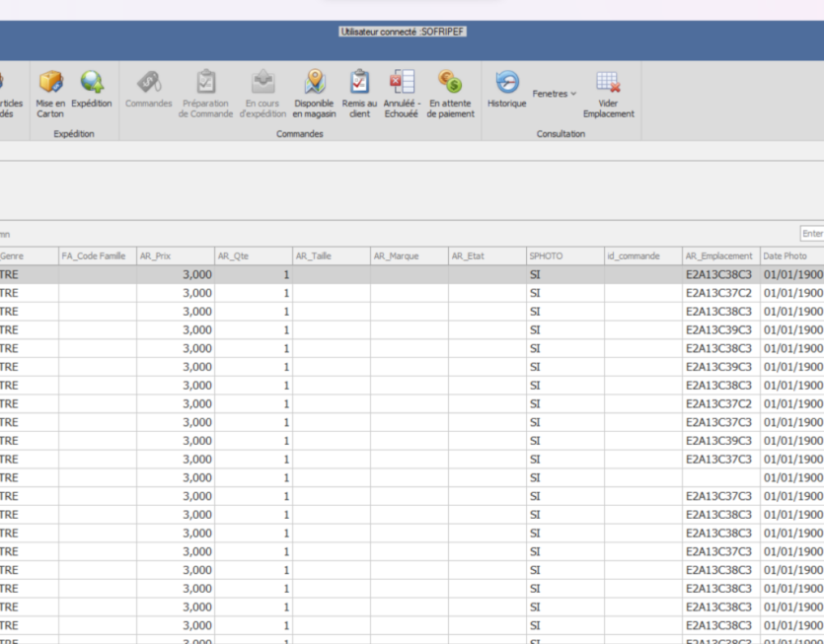Show orders Disponible en magasin

point(314,83)
